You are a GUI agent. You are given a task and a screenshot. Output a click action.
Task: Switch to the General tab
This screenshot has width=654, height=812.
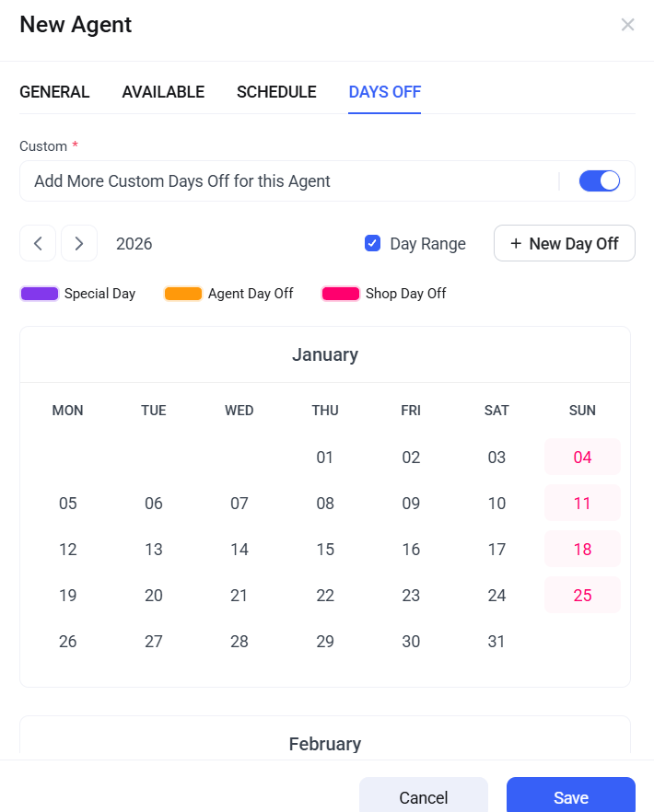54,92
